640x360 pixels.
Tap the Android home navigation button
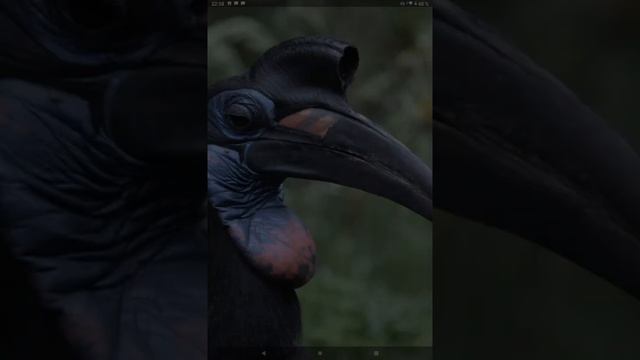tap(320, 353)
